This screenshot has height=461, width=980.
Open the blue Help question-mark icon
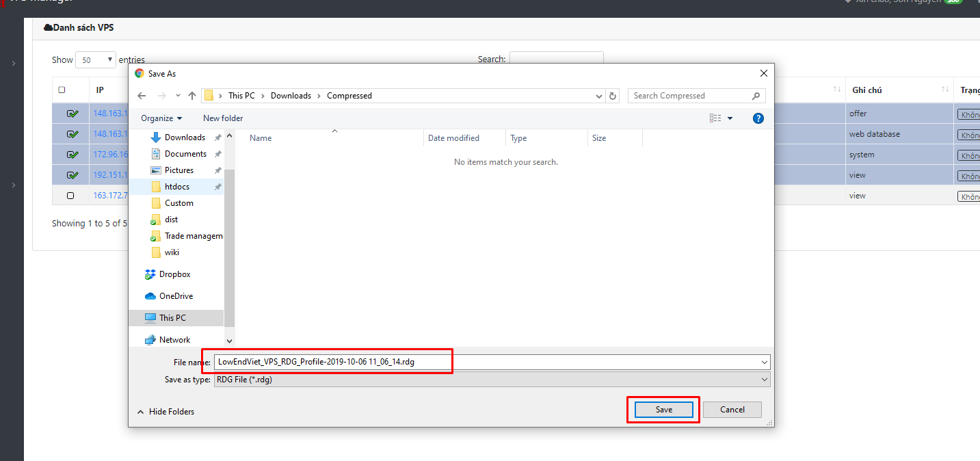coord(758,118)
